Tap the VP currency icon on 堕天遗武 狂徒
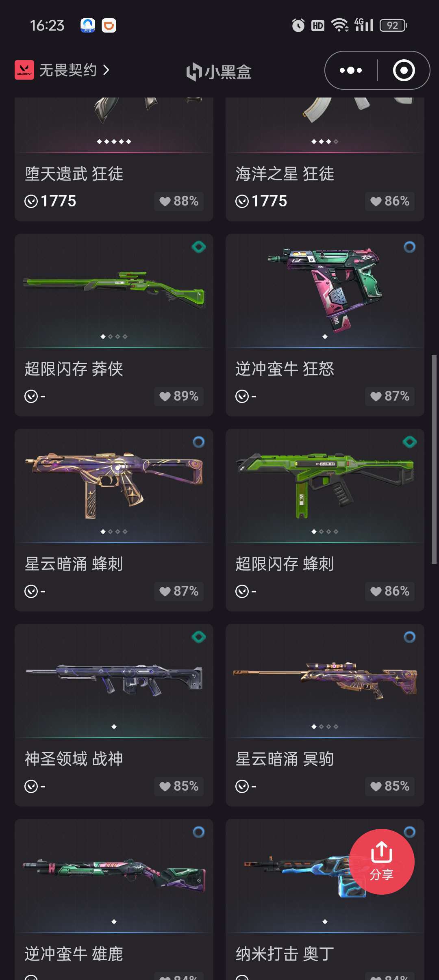 pyautogui.click(x=31, y=201)
